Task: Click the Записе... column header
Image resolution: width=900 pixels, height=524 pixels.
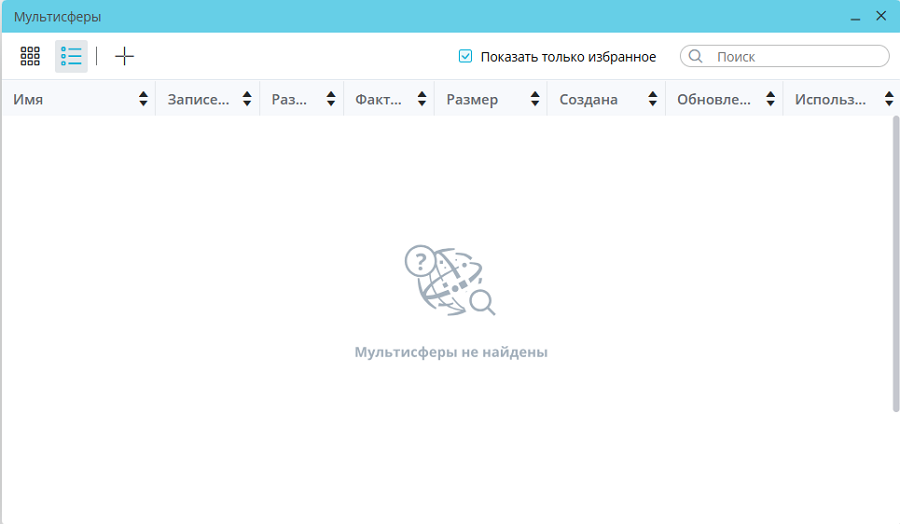Action: pos(208,99)
